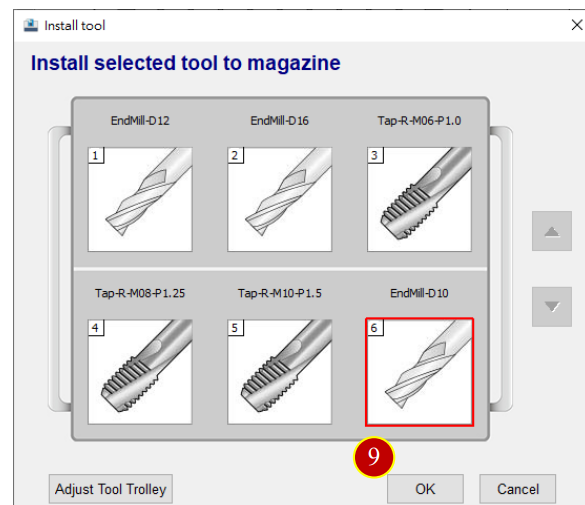
Task: Click the highlighted EndMill-D10 tool in slot 6
Action: coord(419,372)
